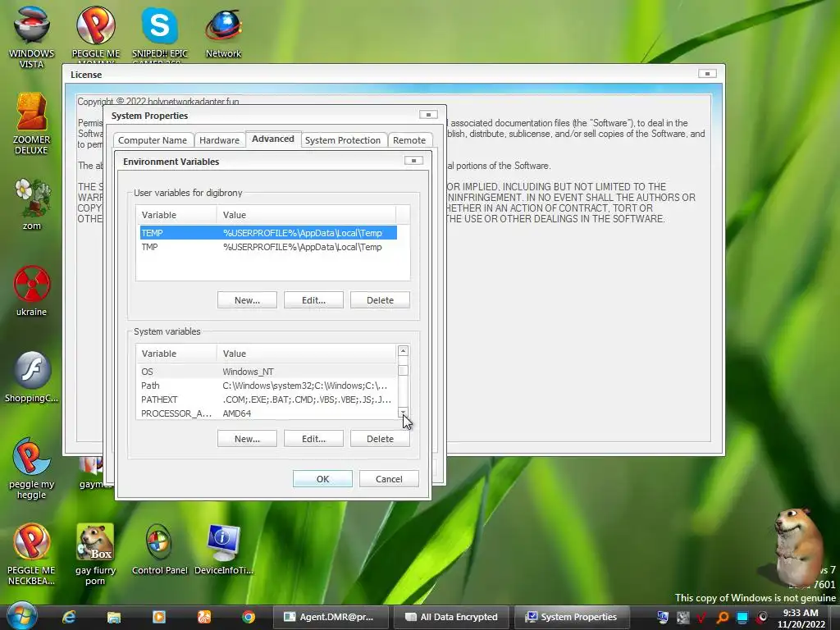
Task: Click the License window title bar button
Action: click(x=707, y=73)
